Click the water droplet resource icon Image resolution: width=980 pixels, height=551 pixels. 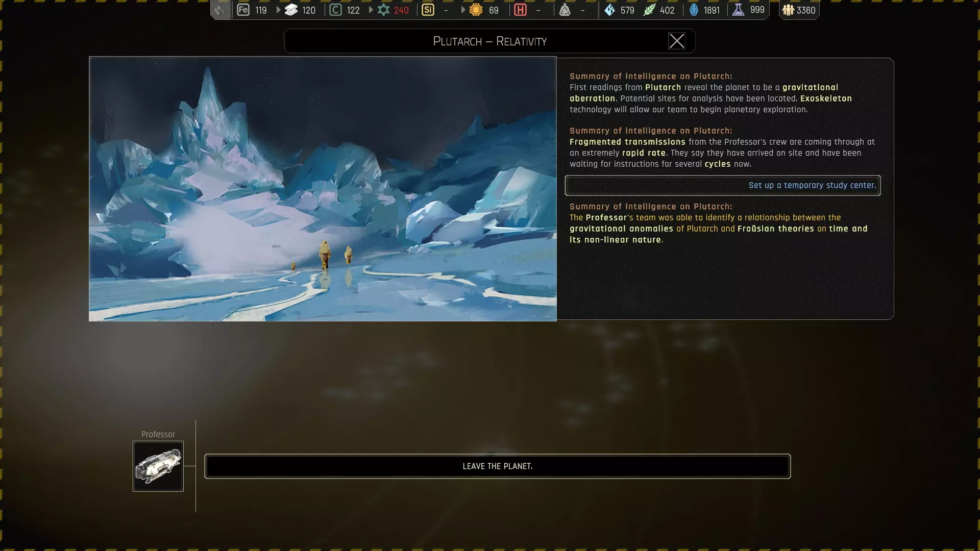(x=609, y=10)
